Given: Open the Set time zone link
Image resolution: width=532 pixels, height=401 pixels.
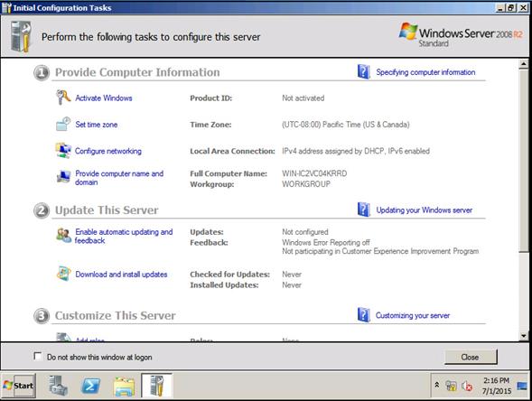Looking at the screenshot, I should tap(97, 125).
